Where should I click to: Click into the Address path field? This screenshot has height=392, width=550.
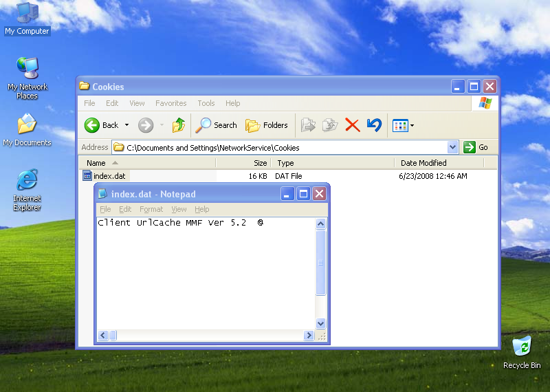[280, 147]
